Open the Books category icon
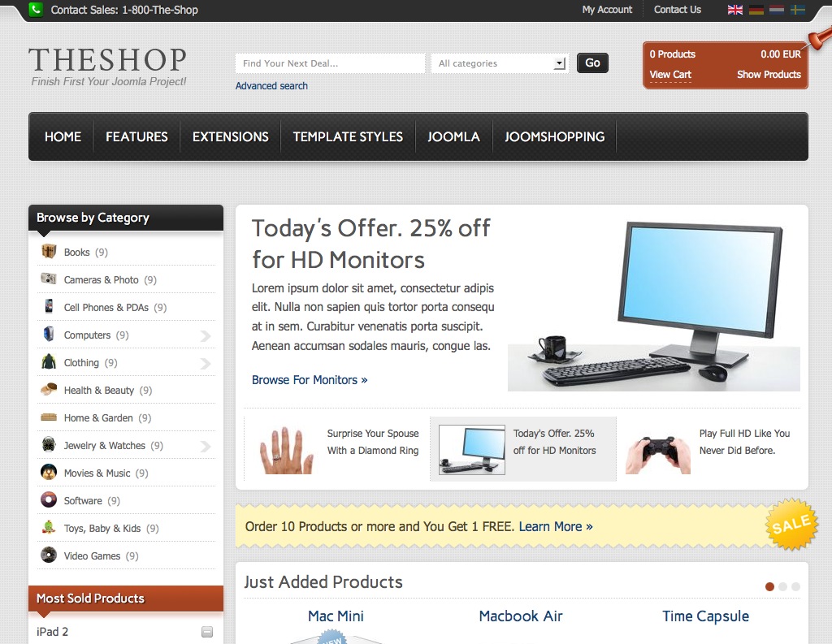The image size is (832, 644). pyautogui.click(x=49, y=252)
